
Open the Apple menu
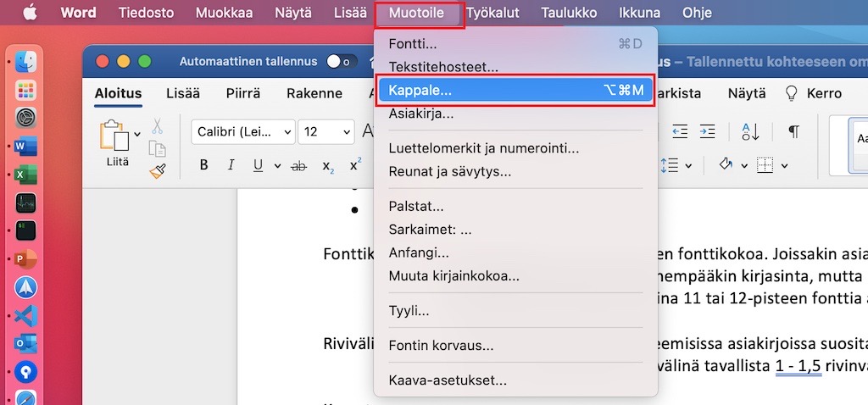click(x=30, y=12)
